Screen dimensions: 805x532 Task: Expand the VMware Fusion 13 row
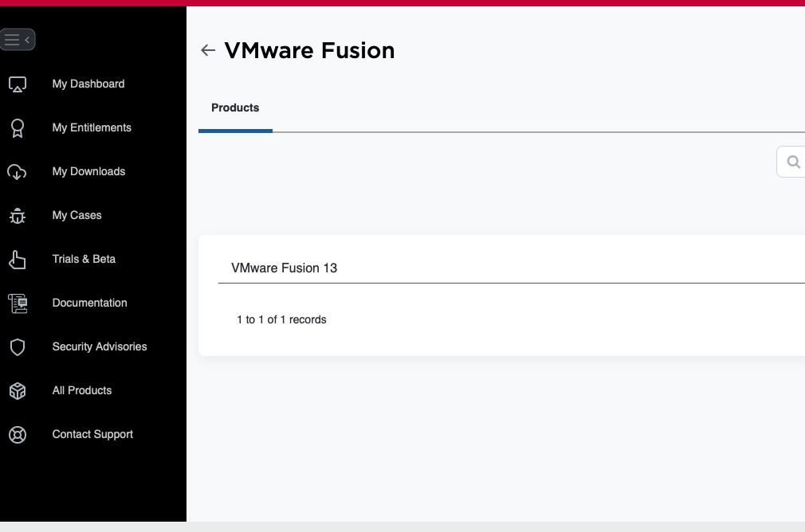tap(512, 268)
